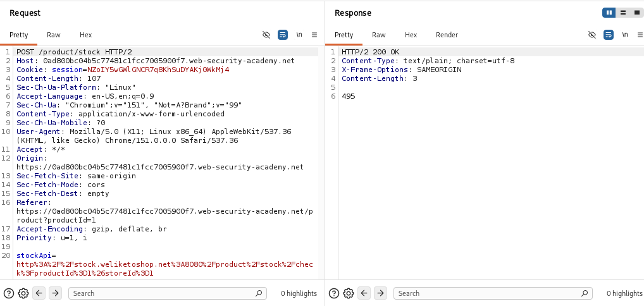
Task: Click the '0 highlights' label under Request
Action: [x=299, y=293]
